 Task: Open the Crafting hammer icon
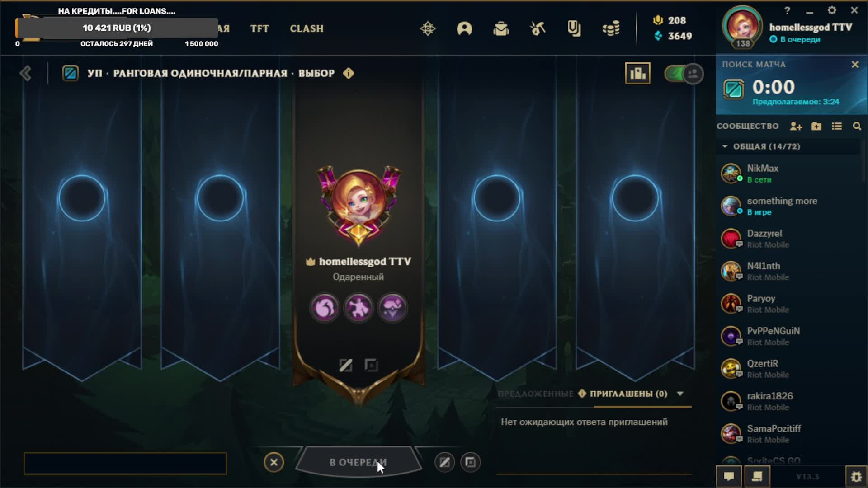tap(538, 29)
